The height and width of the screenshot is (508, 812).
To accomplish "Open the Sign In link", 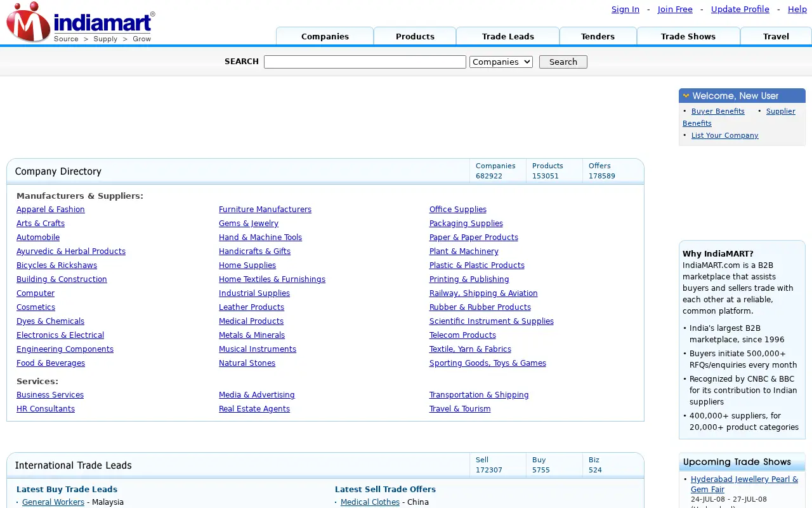I will [625, 10].
